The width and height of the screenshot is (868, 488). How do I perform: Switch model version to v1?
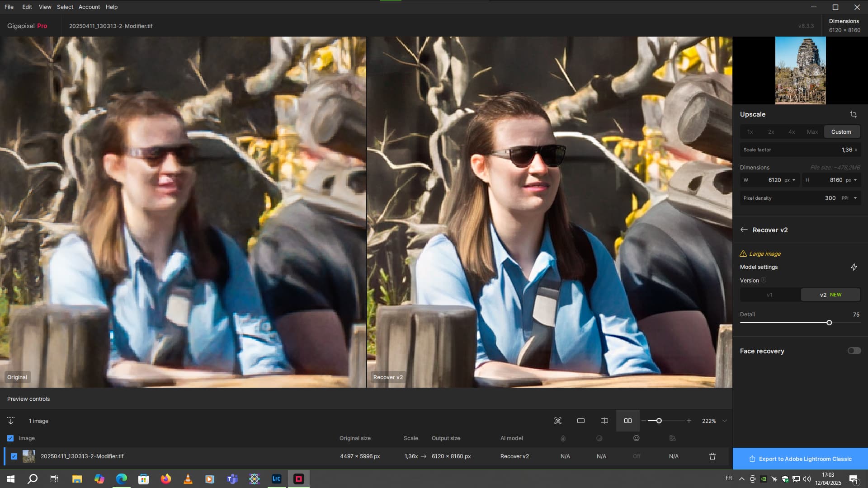769,295
